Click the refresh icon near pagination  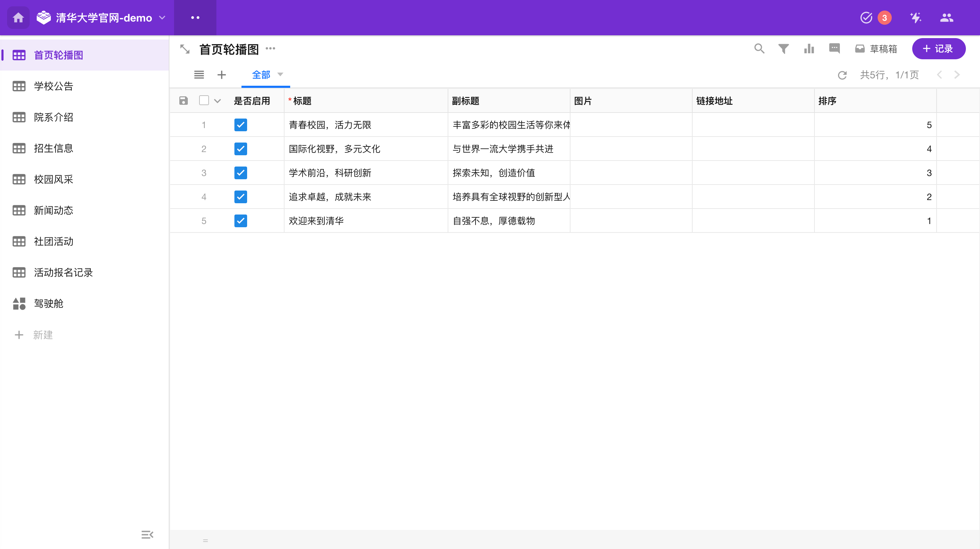point(842,75)
